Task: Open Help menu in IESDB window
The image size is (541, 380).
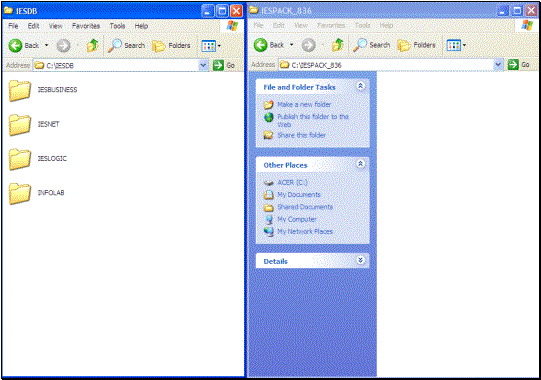Action: click(141, 26)
